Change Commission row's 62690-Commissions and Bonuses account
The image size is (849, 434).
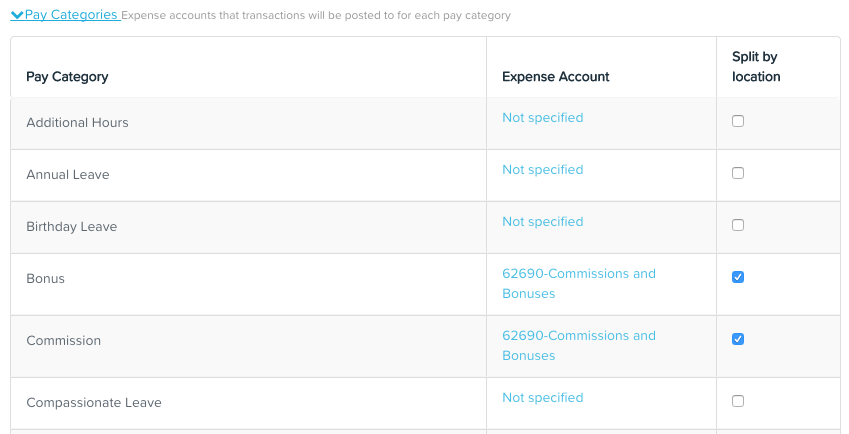click(x=579, y=345)
